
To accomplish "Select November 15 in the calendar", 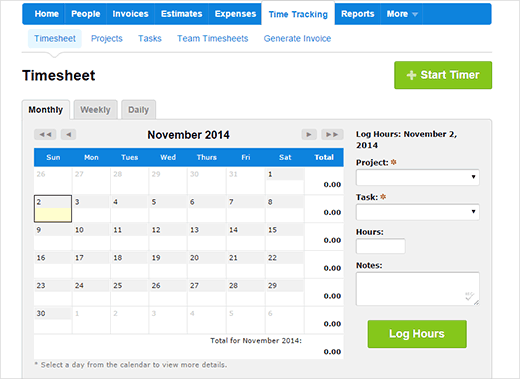I will [285, 237].
